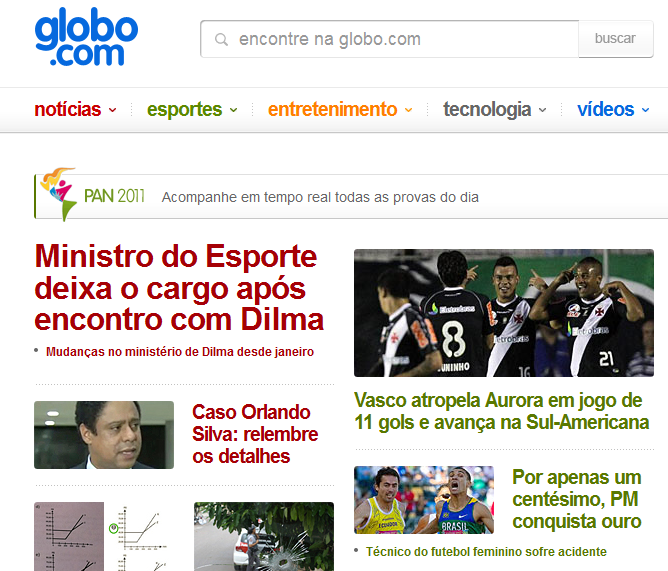Image resolution: width=668 pixels, height=571 pixels.
Task: Open 'Mudanças no ministério de Dilma' link
Action: coord(180,352)
